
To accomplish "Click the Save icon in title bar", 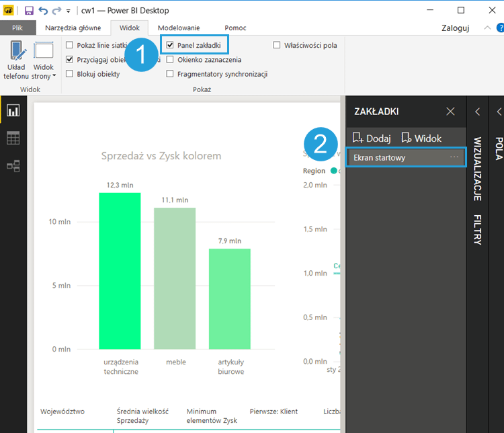I will 29,11.
